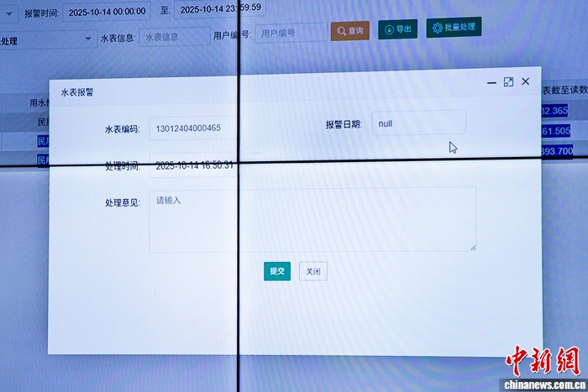Image resolution: width=588 pixels, height=392 pixels.
Task: Click the 查询 search button
Action: pos(349,31)
